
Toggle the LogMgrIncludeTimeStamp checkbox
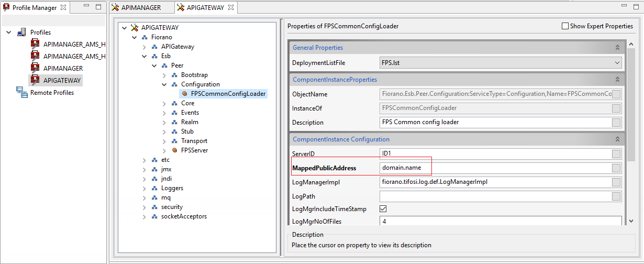[383, 209]
